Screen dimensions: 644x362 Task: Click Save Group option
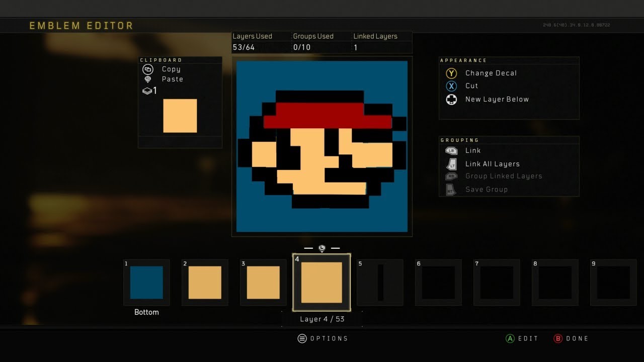[487, 190]
